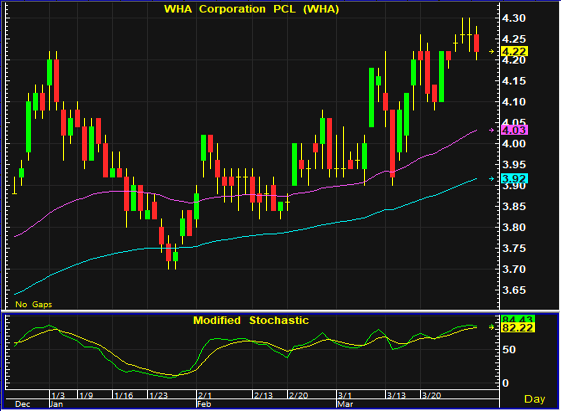
Task: Click the 3/13 date marker
Action: click(396, 395)
